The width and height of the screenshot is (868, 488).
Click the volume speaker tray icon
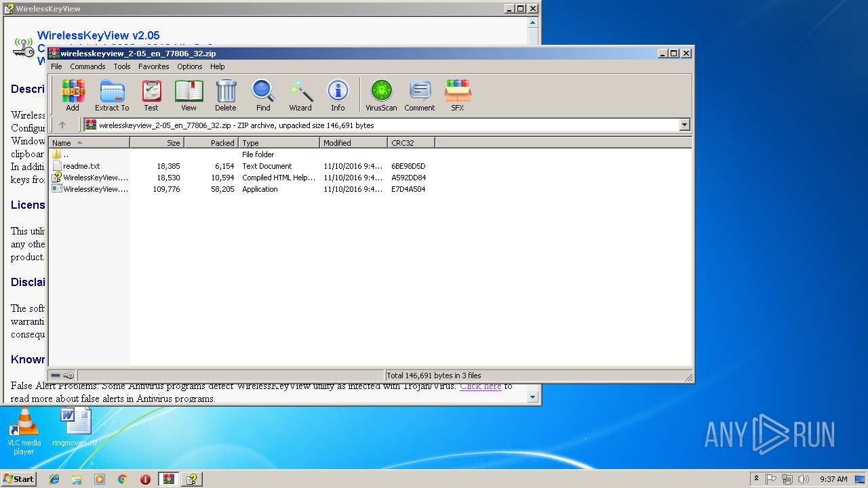pyautogui.click(x=804, y=479)
